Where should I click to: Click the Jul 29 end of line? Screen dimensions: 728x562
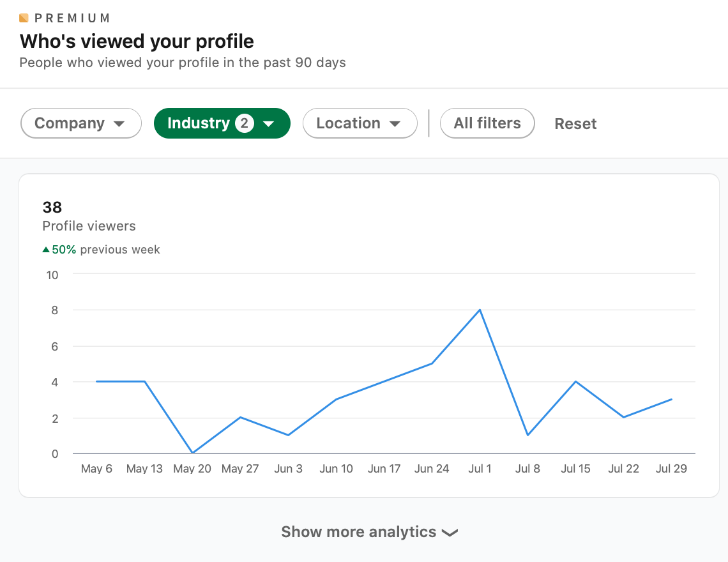tap(671, 399)
